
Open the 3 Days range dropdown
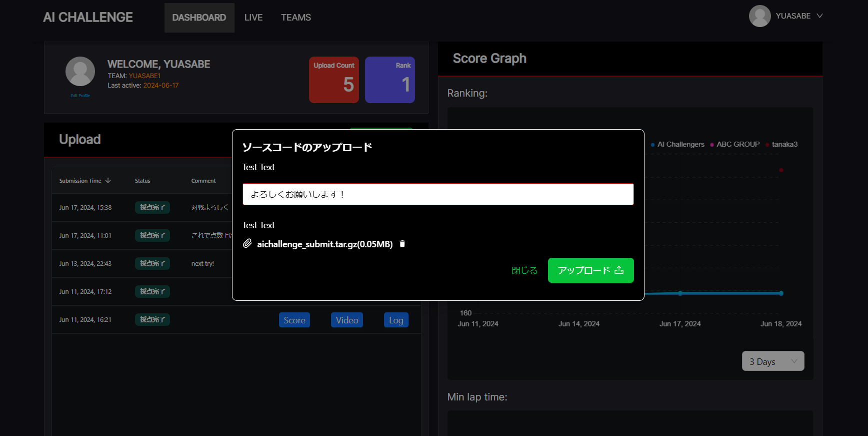coord(772,361)
